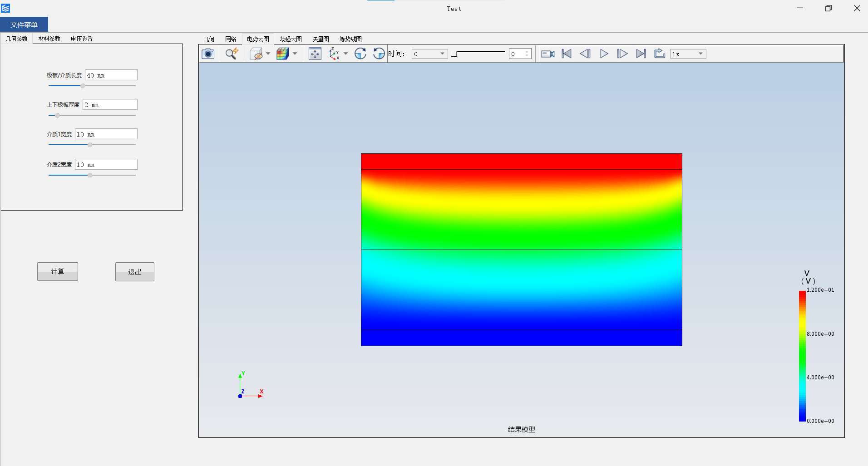The width and height of the screenshot is (868, 466).
Task: Open the axis view orientation dropdown arrow
Action: pyautogui.click(x=345, y=54)
